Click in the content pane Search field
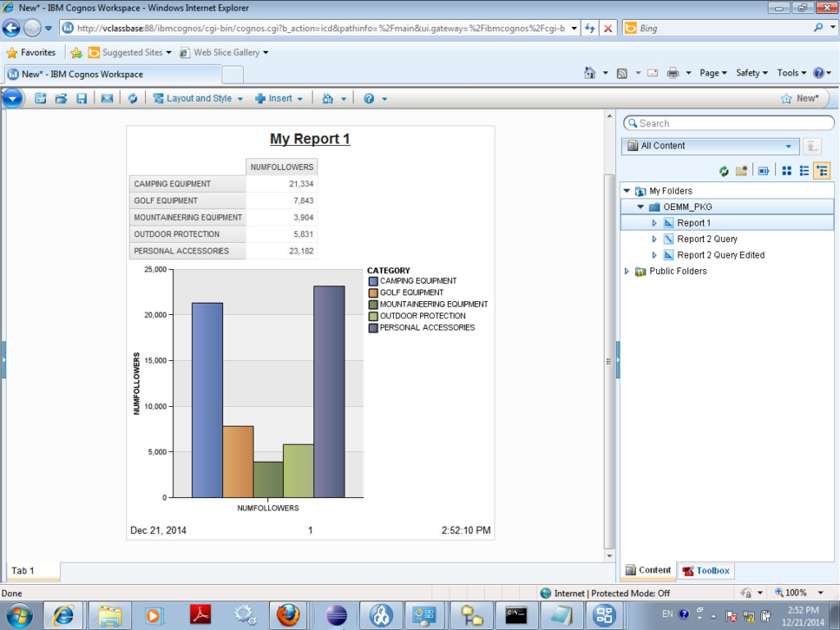Screen dimensions: 840x630 (728, 123)
